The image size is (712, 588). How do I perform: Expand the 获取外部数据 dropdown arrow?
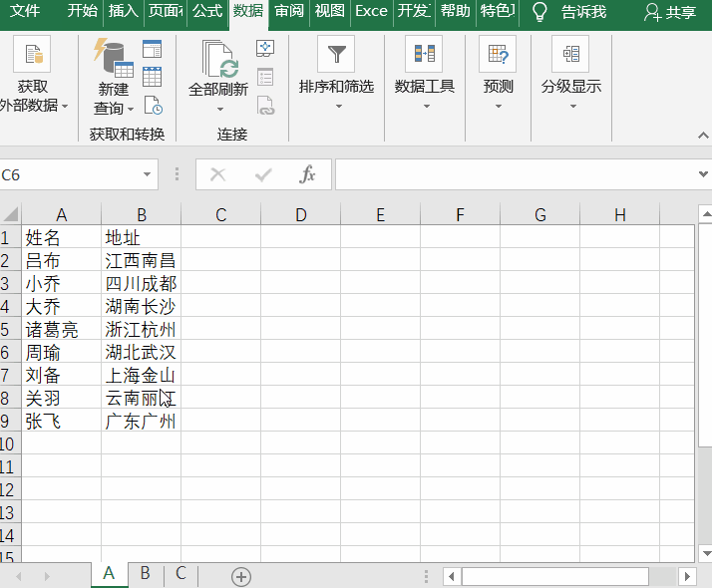click(65, 107)
